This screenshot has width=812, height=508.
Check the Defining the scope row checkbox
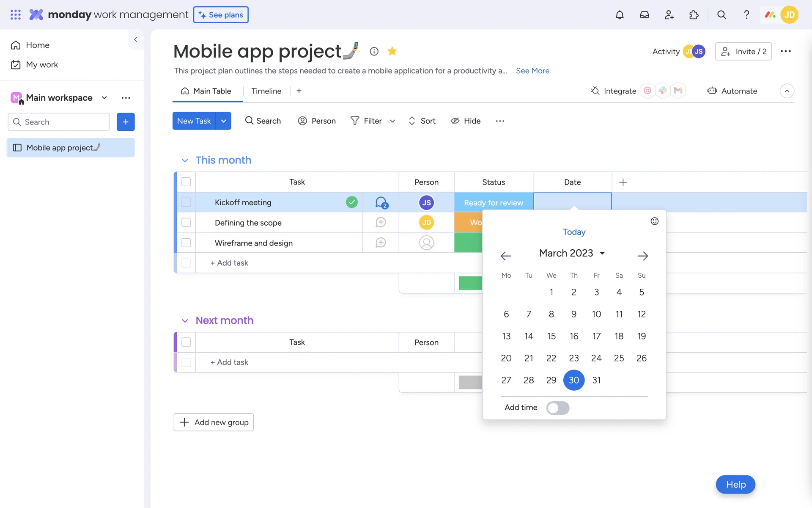[186, 222]
